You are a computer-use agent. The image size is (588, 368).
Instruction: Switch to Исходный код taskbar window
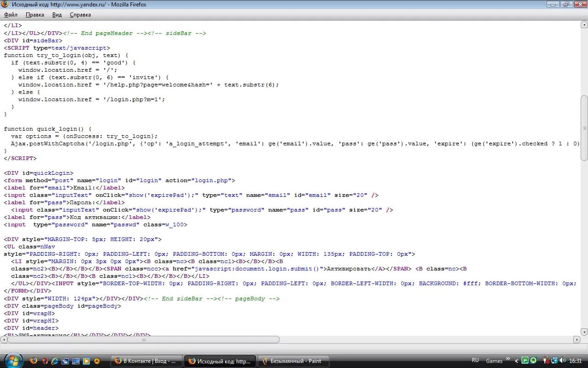point(220,361)
